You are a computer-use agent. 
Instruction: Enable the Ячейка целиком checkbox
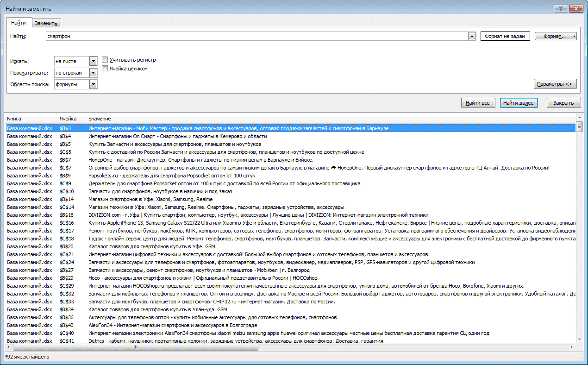[105, 69]
